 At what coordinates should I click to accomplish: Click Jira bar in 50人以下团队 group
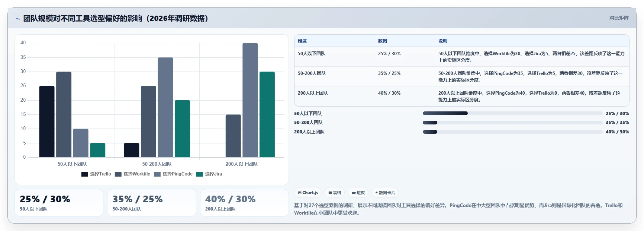[x=98, y=150]
